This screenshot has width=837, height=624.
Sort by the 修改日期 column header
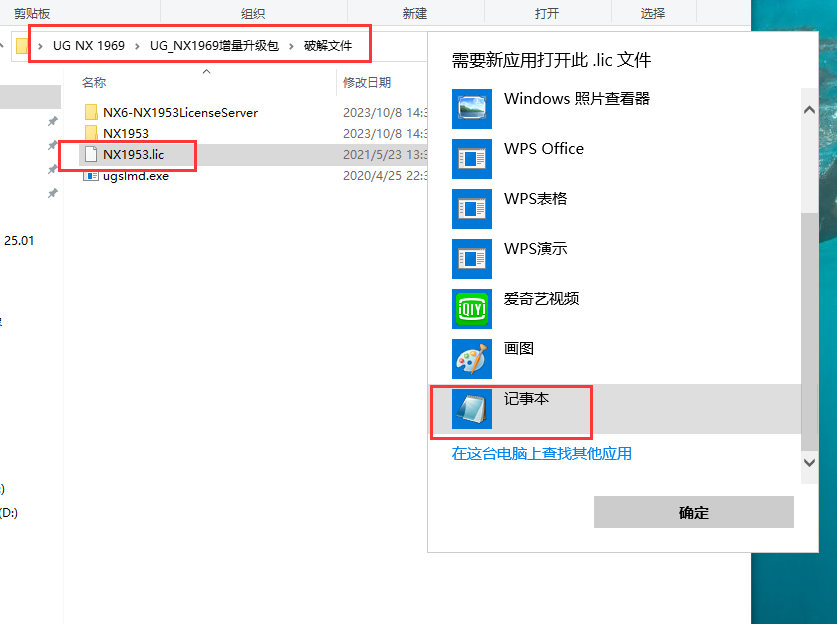click(x=367, y=83)
